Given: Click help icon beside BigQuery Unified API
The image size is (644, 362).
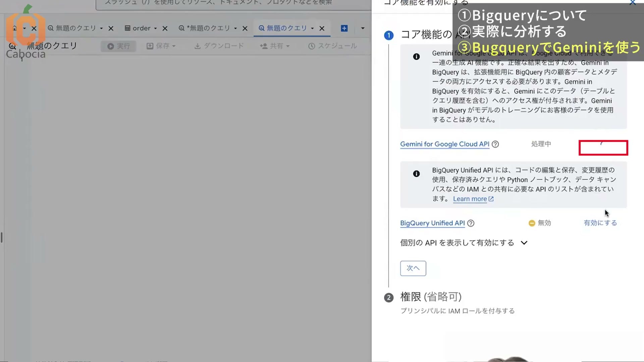Looking at the screenshot, I should 471,223.
